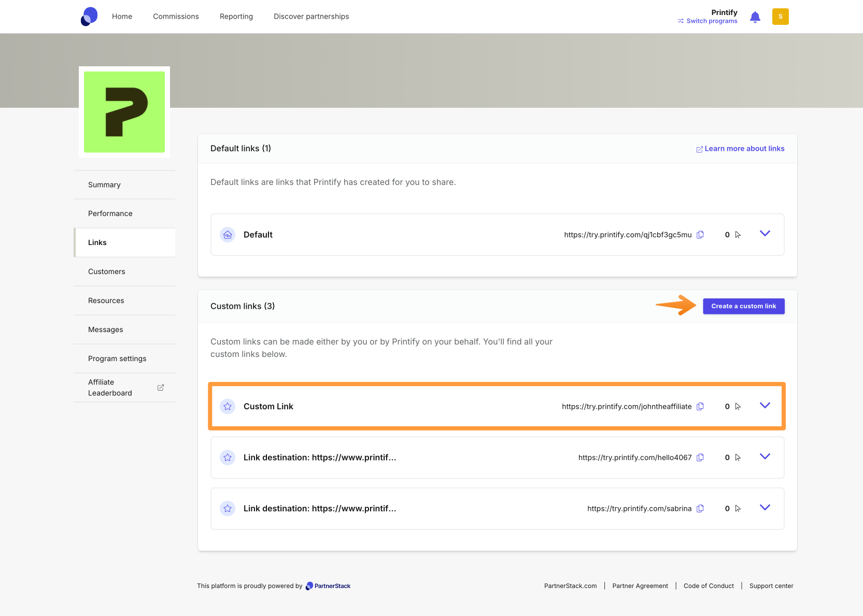Click Learn more about links
Screen dimensions: 863x616
coord(744,149)
